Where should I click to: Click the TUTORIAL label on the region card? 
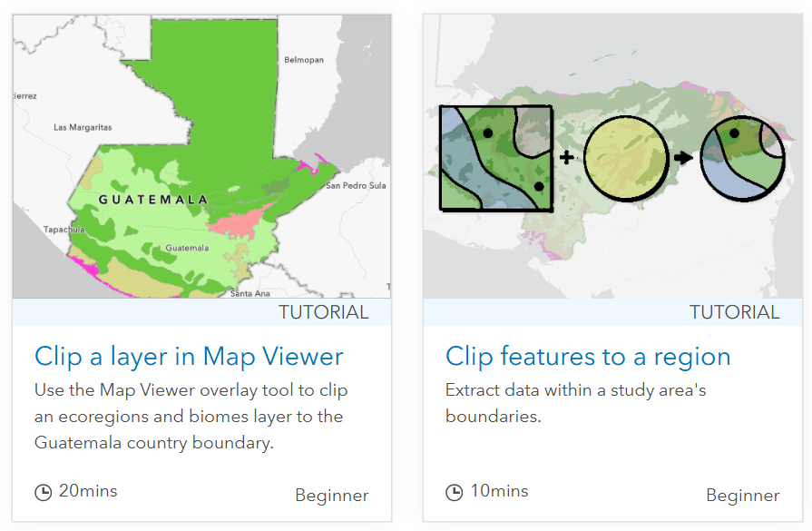coord(734,312)
